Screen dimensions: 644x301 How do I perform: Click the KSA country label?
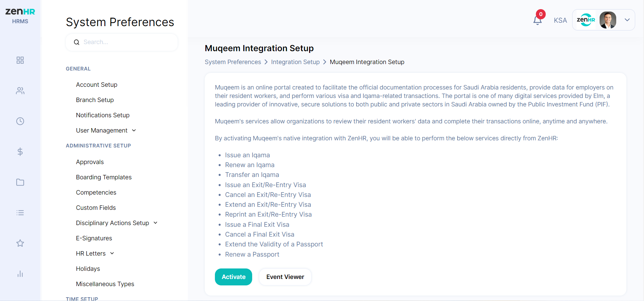point(560,20)
